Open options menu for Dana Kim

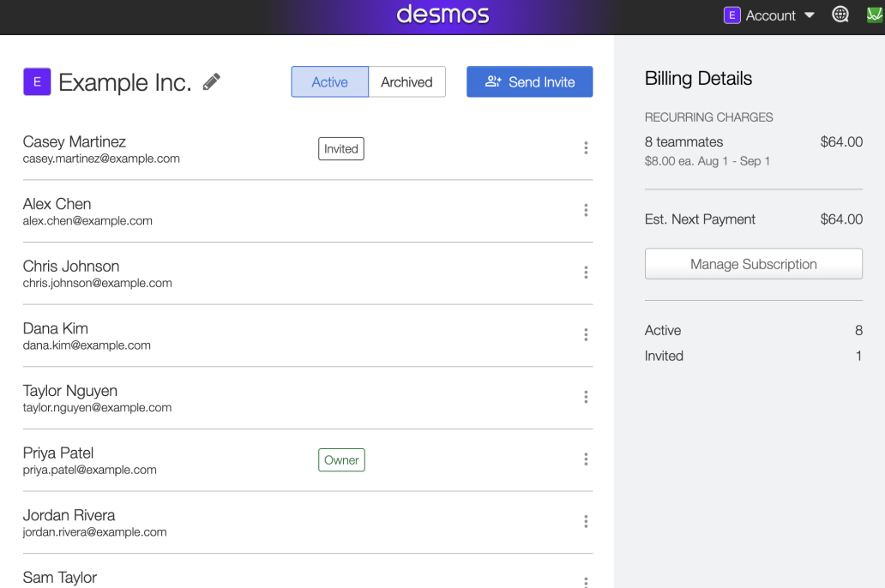pyautogui.click(x=586, y=334)
